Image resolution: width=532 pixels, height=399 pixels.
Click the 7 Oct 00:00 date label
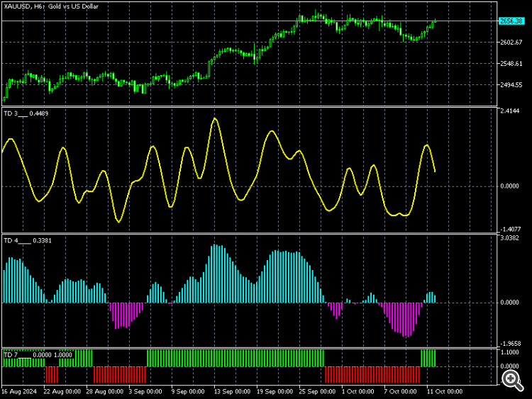[400, 391]
